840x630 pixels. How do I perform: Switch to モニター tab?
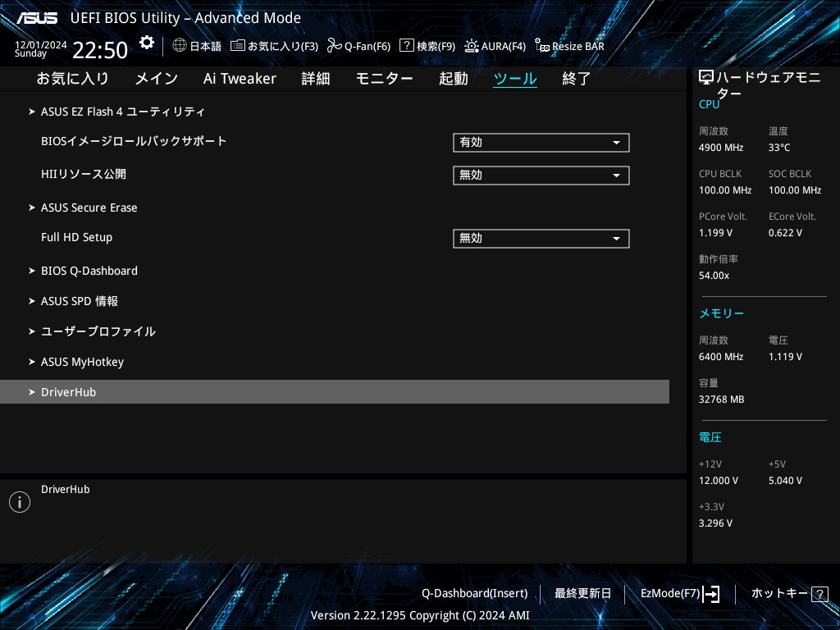point(384,78)
